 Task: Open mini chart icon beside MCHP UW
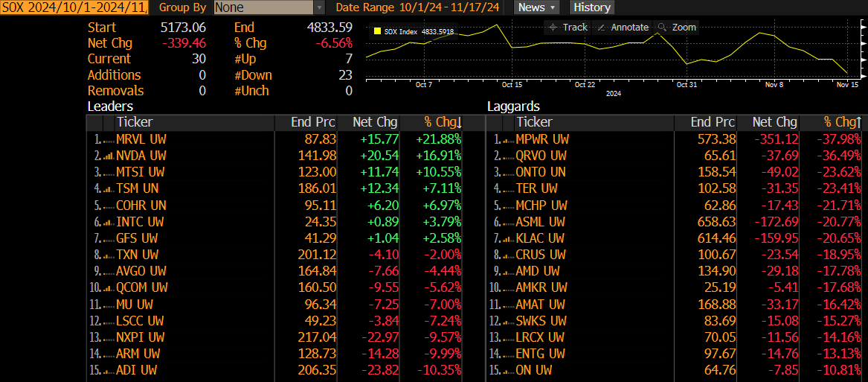pos(507,206)
